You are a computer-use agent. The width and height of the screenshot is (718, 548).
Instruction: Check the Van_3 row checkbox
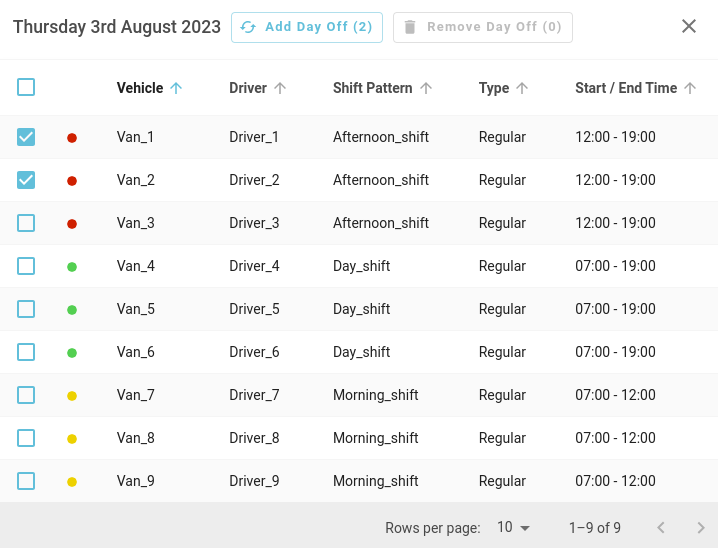26,223
